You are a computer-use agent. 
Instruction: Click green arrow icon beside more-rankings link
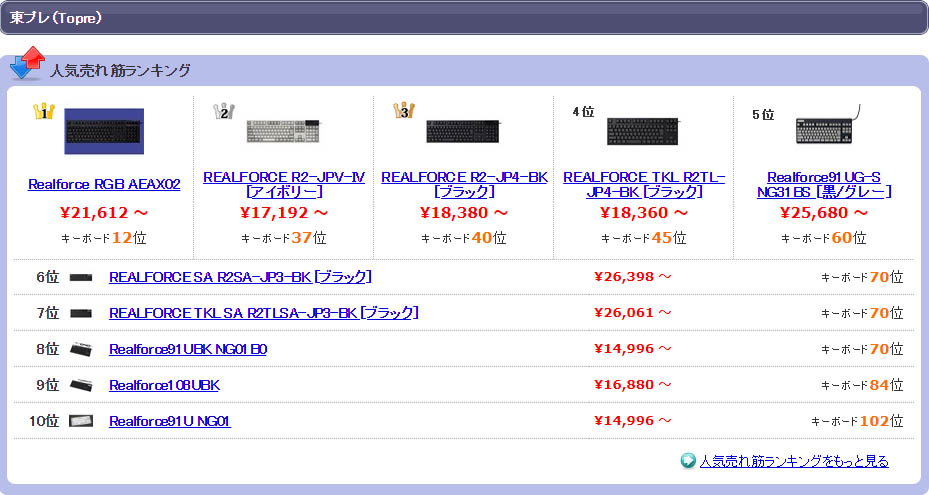tap(688, 461)
